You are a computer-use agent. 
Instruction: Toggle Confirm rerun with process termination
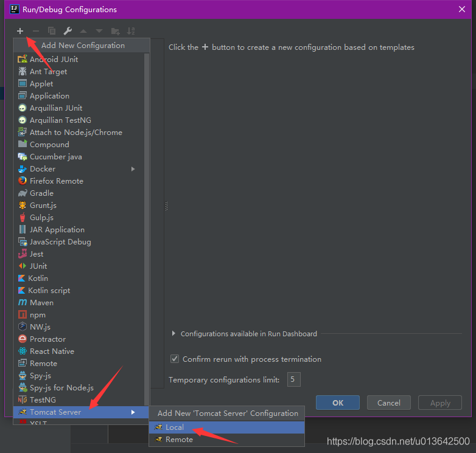[175, 359]
